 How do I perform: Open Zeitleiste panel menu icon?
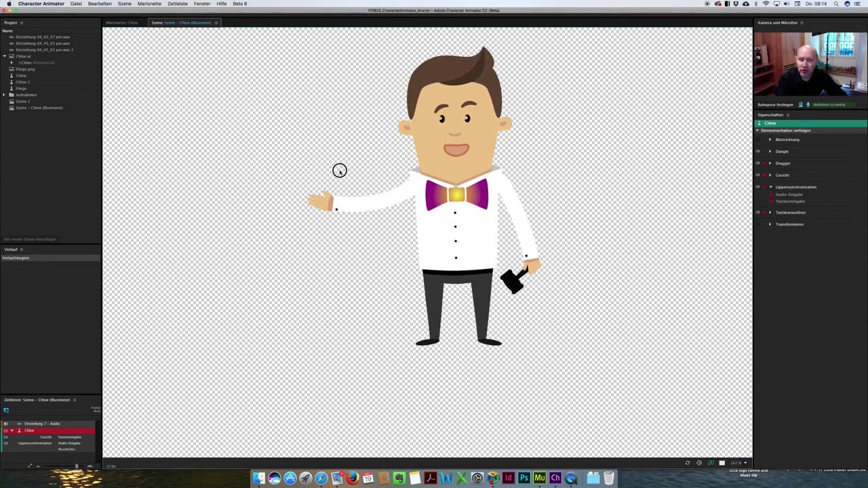[x=75, y=400]
